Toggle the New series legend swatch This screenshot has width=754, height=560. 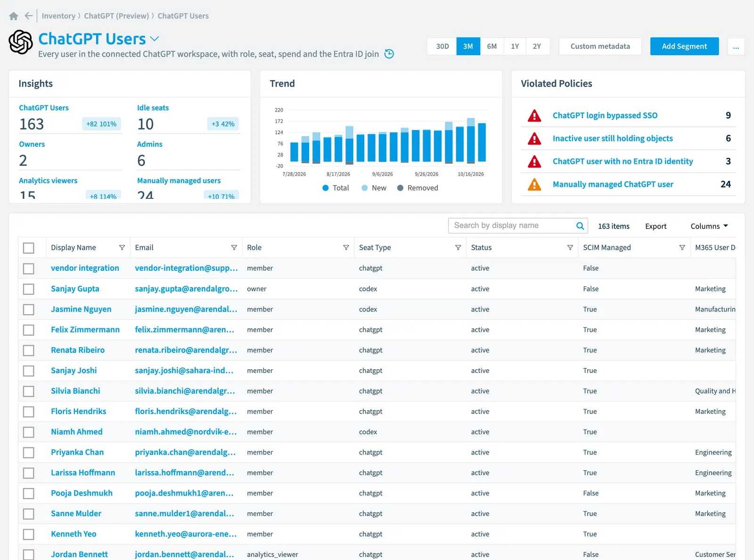click(365, 188)
